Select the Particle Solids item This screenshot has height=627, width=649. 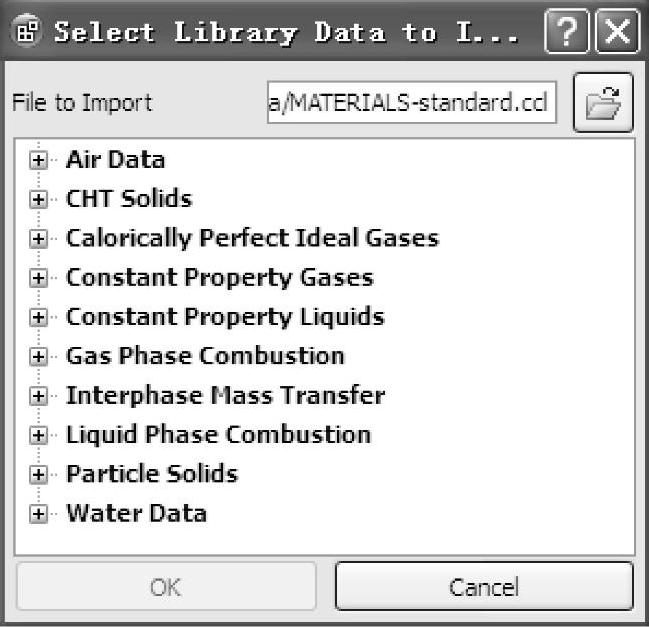152,474
